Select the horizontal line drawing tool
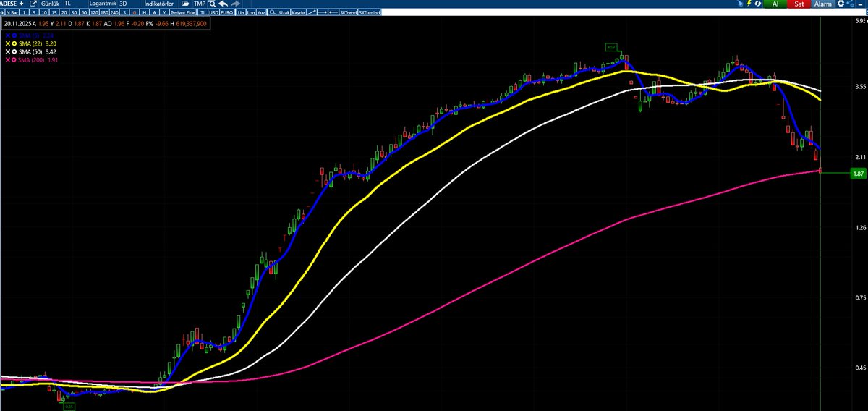The width and height of the screenshot is (868, 411). click(x=323, y=14)
